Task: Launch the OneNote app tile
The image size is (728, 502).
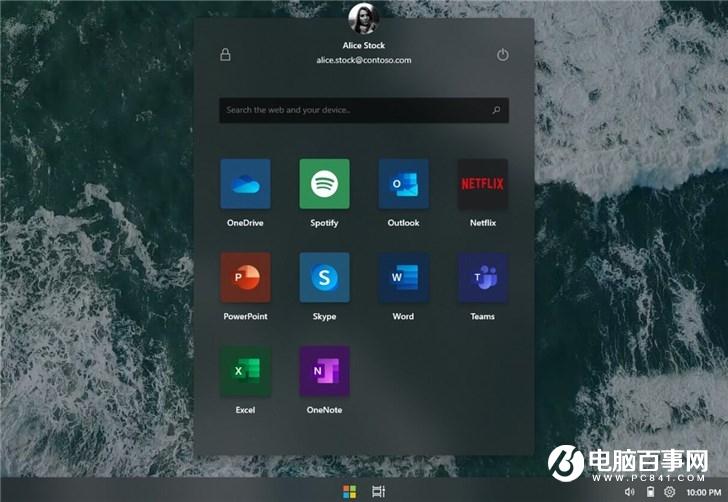Action: coord(325,371)
